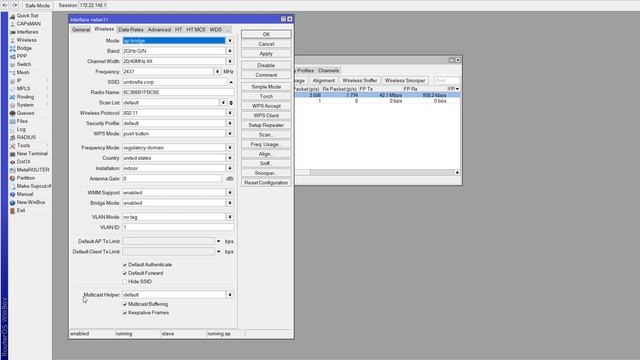The image size is (640, 360).
Task: Open the Log menu entry
Action: [21, 129]
